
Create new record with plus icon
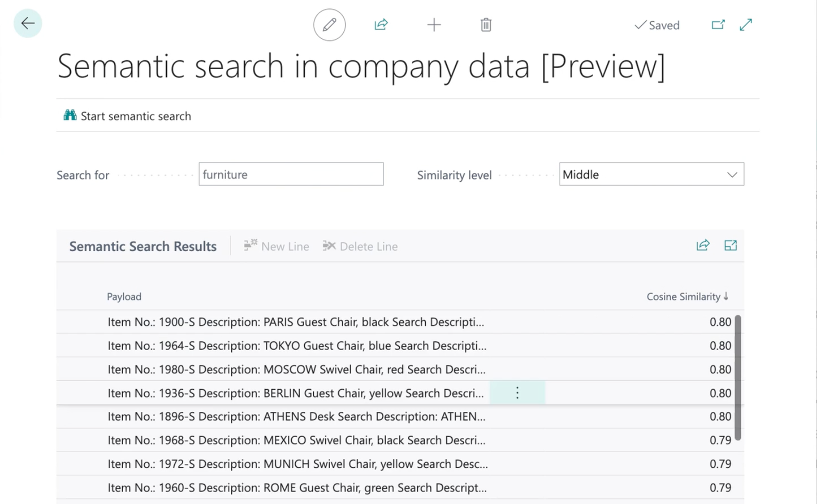(434, 25)
